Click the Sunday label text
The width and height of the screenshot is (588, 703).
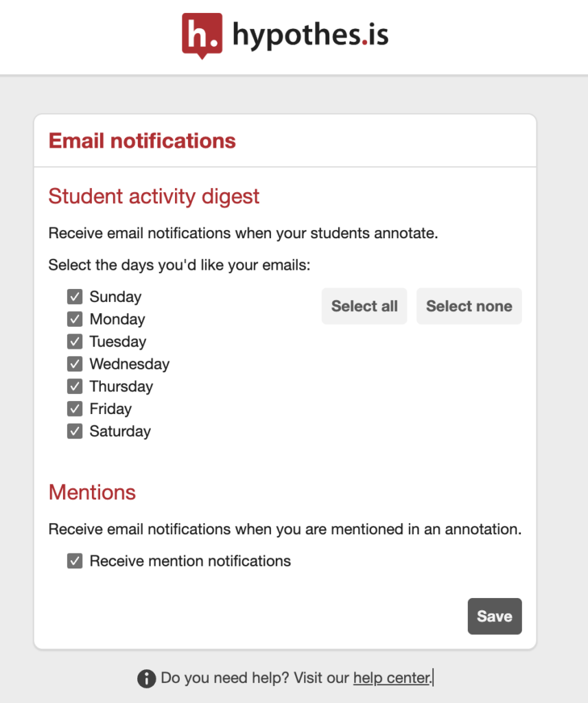click(116, 297)
